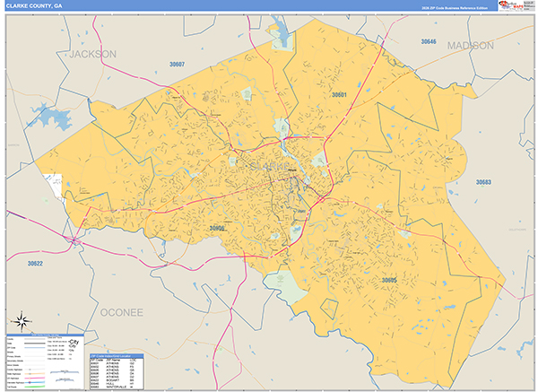Click ZIP code label 30601
The image size is (538, 392).
click(x=339, y=95)
